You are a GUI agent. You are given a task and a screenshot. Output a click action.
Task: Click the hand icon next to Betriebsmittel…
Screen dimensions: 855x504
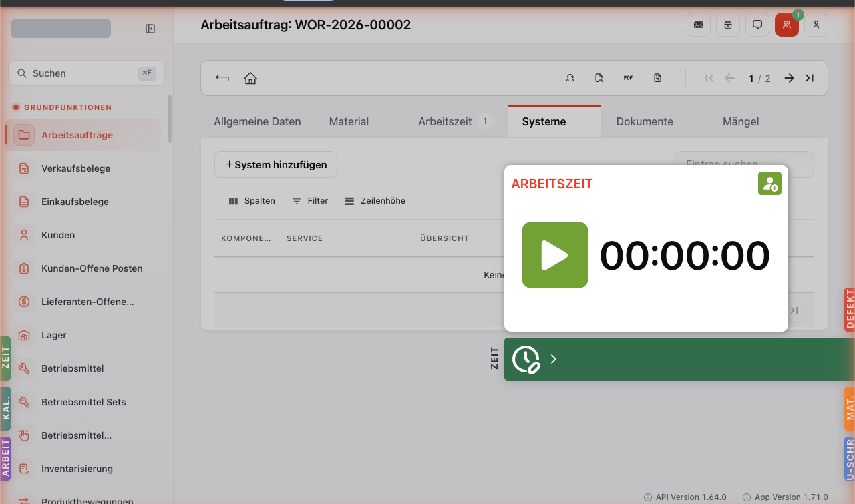[x=24, y=435]
